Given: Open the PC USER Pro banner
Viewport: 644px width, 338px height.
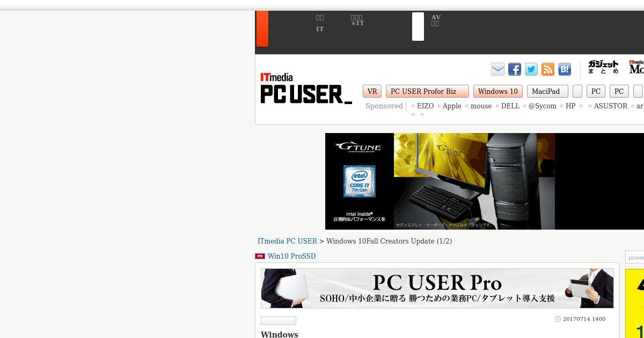Looking at the screenshot, I should (437, 288).
